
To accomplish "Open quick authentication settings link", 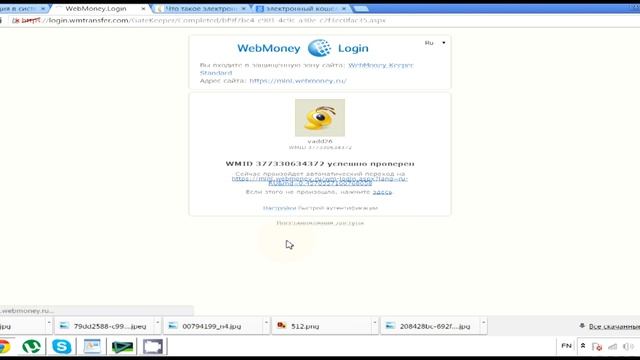I will coord(320,208).
